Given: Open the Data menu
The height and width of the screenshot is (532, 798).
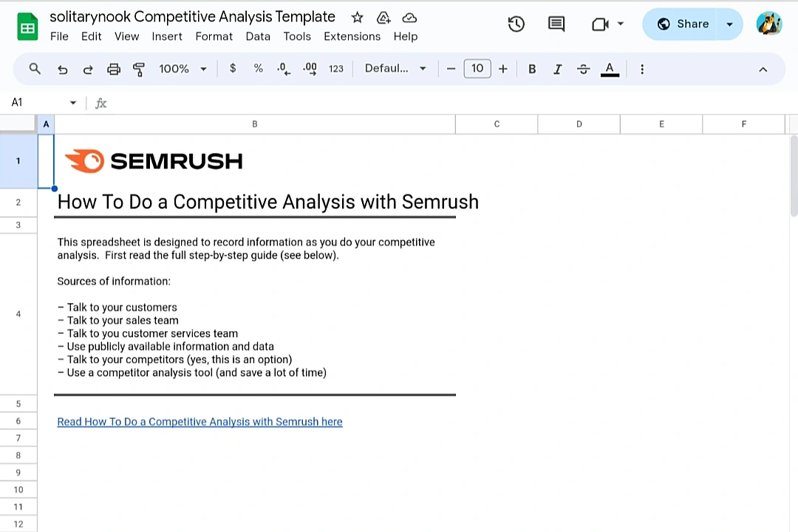Looking at the screenshot, I should pyautogui.click(x=258, y=37).
